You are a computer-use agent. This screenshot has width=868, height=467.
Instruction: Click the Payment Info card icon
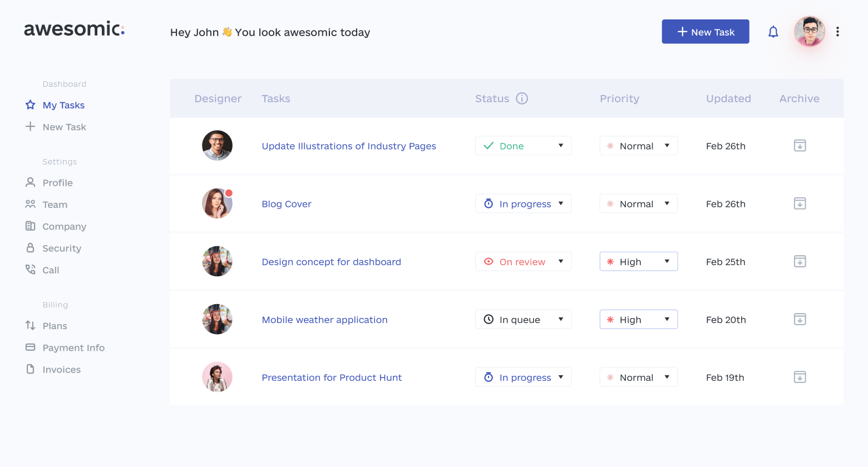click(x=31, y=347)
